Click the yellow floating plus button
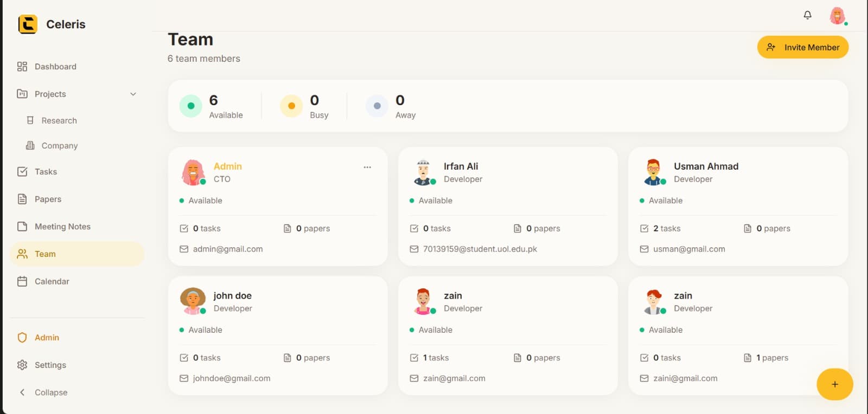 [834, 384]
